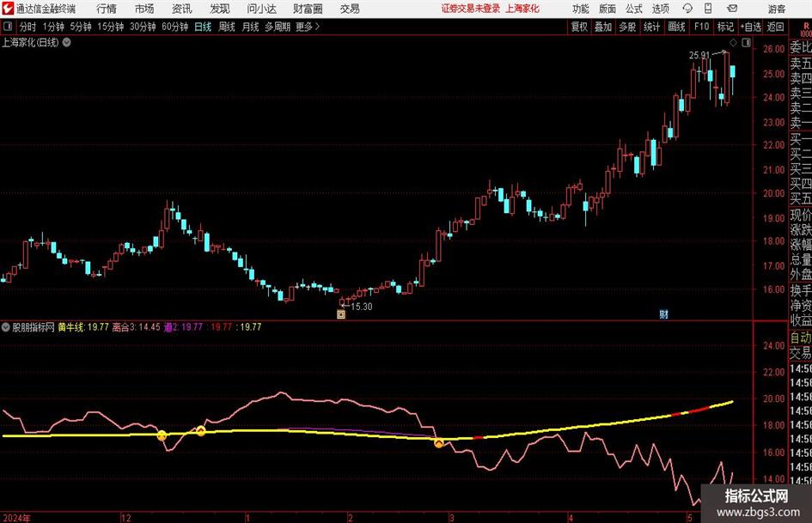Screen dimensions: 812x523
Task: Open the 功能 menu
Action: [x=581, y=9]
